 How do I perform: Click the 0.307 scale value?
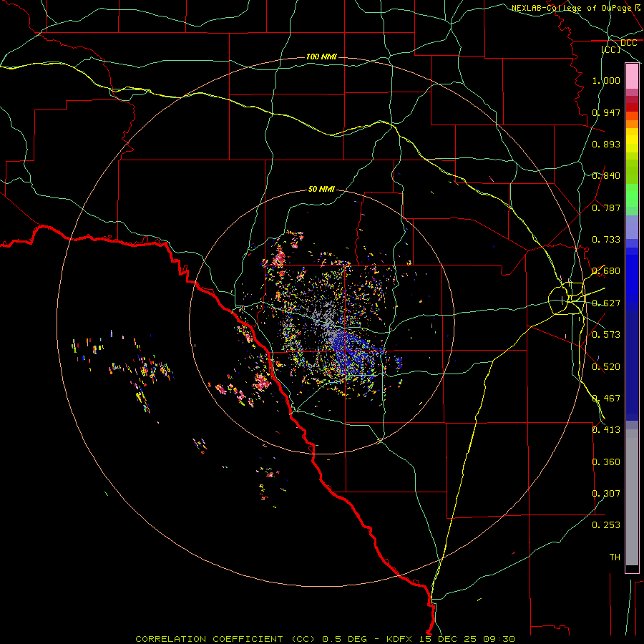[x=606, y=494]
